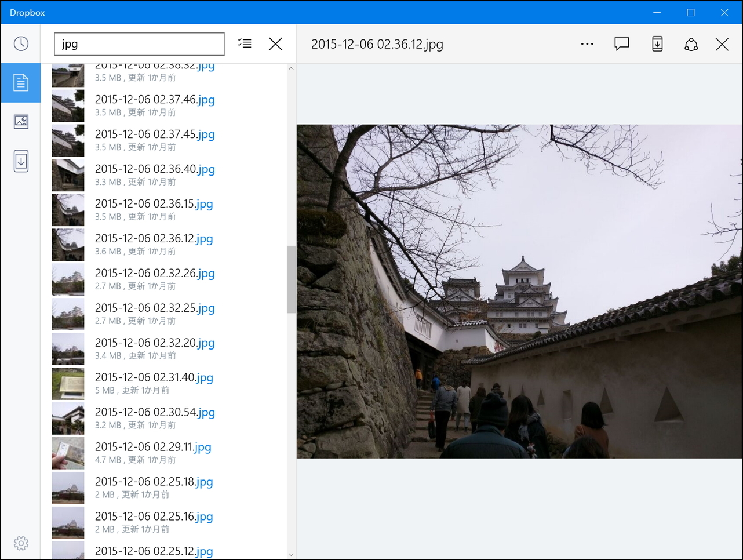Close the Dropbox window
Image resolution: width=743 pixels, height=560 pixels.
724,12
